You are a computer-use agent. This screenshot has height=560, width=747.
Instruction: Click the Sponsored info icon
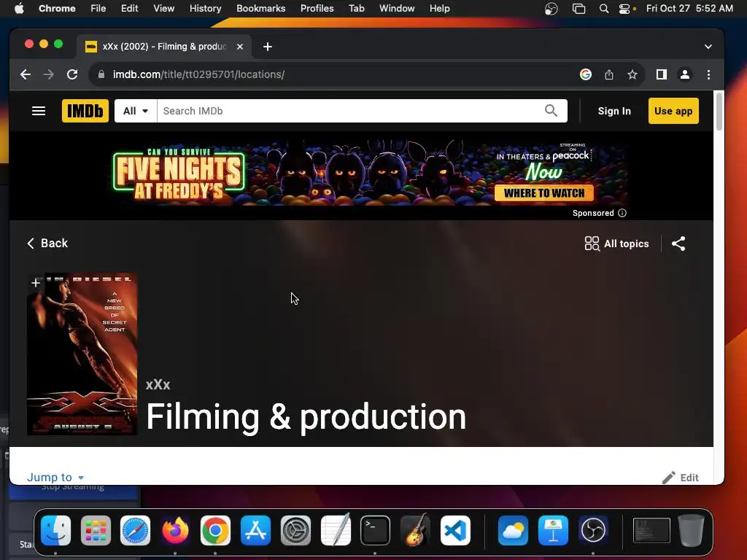click(x=622, y=213)
